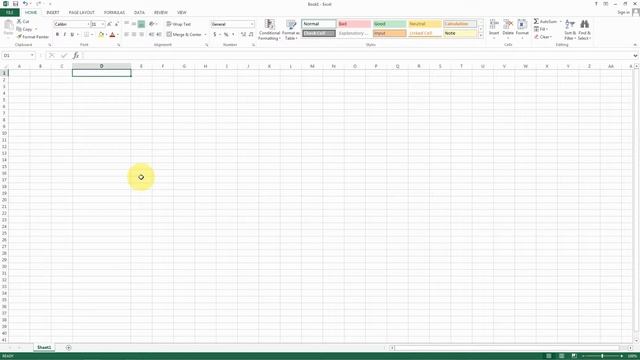Open the font size dropdown
640x360 pixels.
102,24
